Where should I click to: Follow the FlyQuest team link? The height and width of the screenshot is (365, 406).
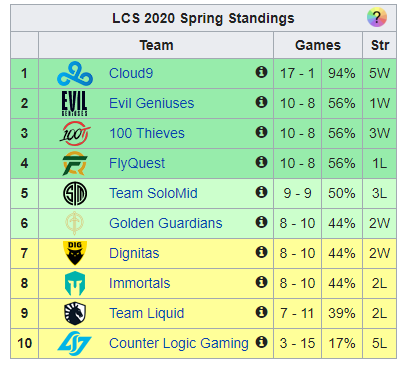click(x=137, y=163)
